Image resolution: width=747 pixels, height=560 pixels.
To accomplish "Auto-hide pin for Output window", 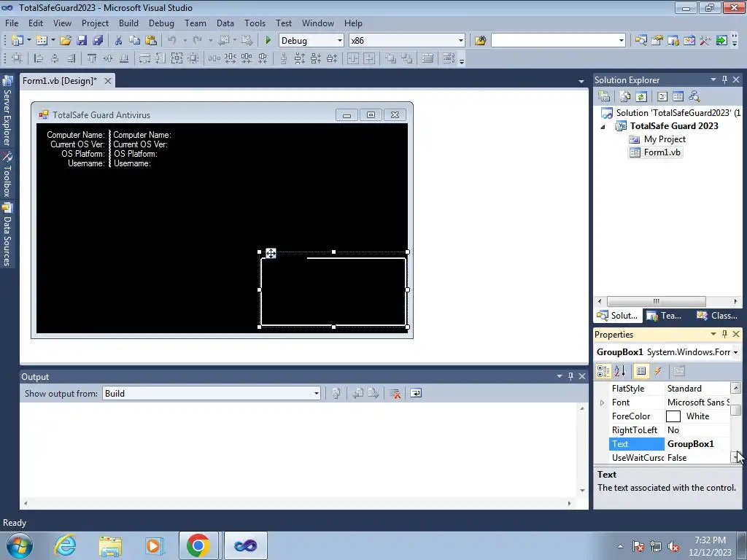I will [x=570, y=376].
